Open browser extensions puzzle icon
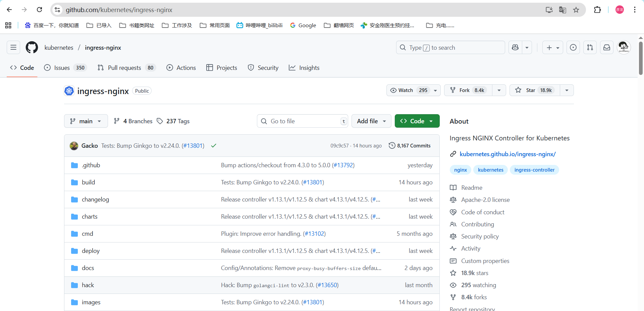Viewport: 644px width, 311px height. (x=597, y=10)
